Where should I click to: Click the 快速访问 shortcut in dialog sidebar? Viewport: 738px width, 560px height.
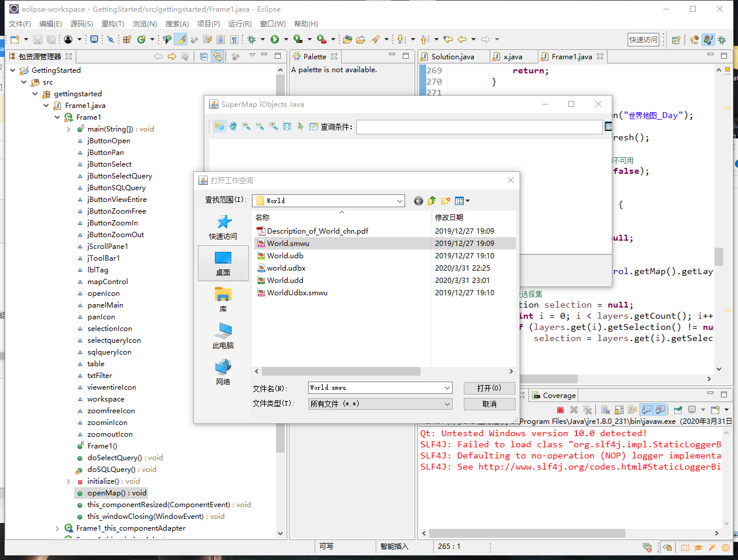223,227
